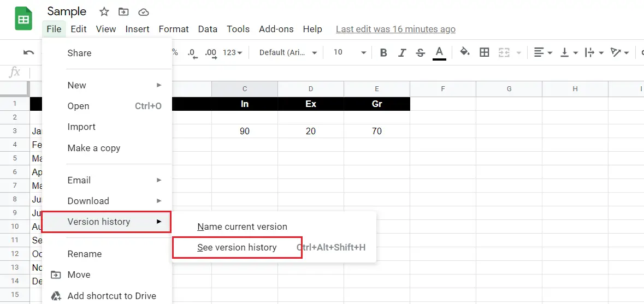This screenshot has width=644, height=304.
Task: Click the merge cells icon
Action: [x=504, y=52]
